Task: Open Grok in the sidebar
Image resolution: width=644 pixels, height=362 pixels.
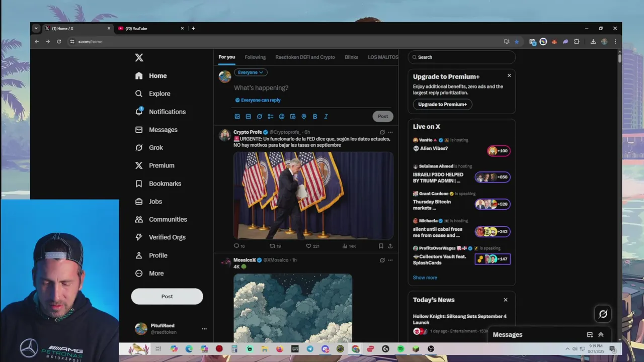Action: click(149, 148)
